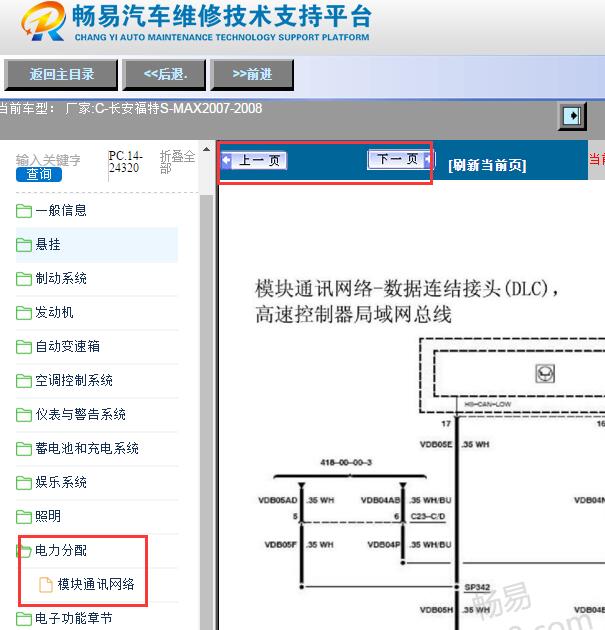The height and width of the screenshot is (630, 605).
Task: Click the 模块通讯网络 document page icon
Action: pos(46,585)
